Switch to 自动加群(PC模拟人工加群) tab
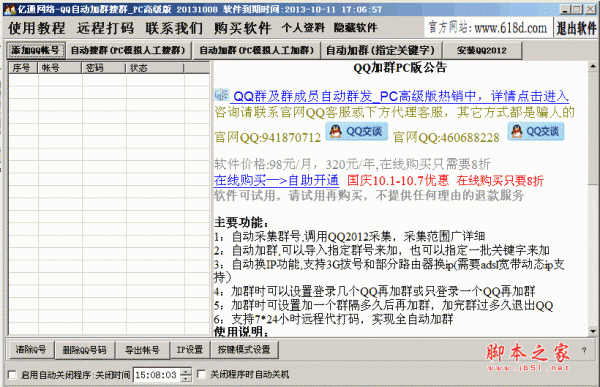 [x=256, y=50]
